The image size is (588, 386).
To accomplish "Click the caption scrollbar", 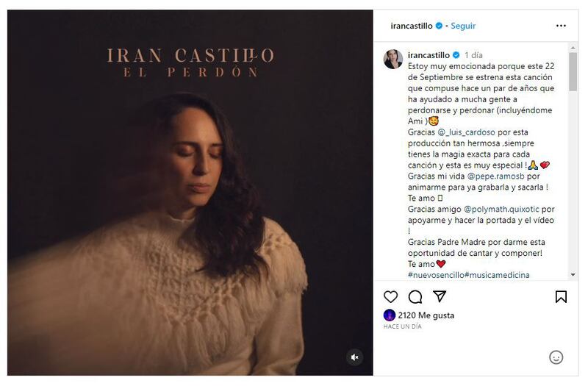I will click(x=573, y=162).
